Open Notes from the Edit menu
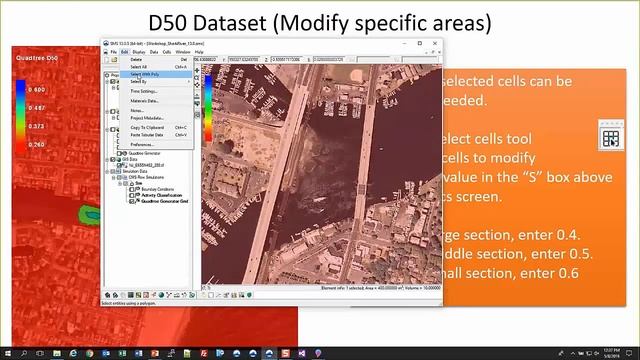The image size is (640, 360). pos(156,111)
